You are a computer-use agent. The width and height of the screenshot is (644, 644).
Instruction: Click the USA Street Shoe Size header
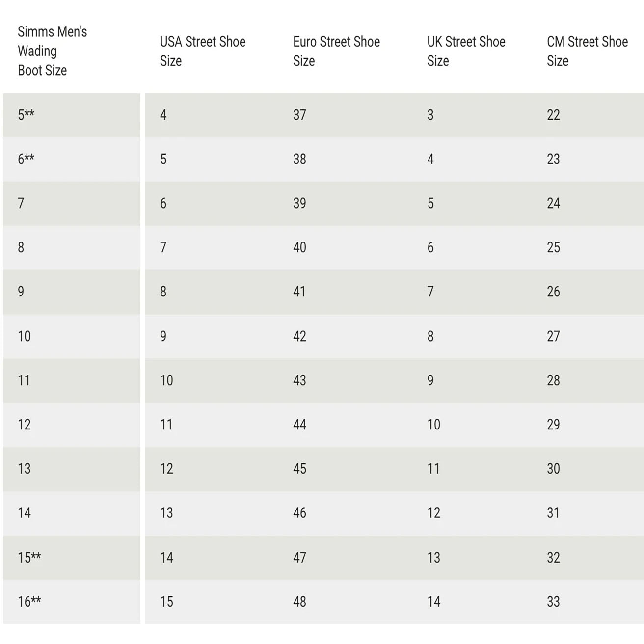point(202,51)
